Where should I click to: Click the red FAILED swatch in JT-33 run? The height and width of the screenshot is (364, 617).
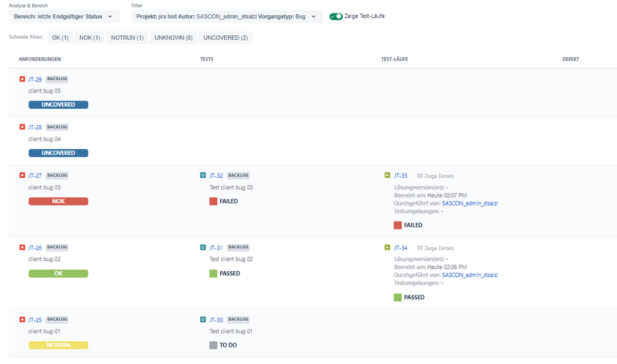point(398,225)
